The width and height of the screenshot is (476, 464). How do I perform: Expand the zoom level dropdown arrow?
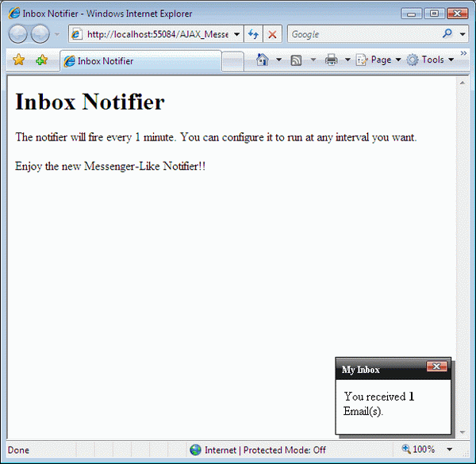[450, 450]
